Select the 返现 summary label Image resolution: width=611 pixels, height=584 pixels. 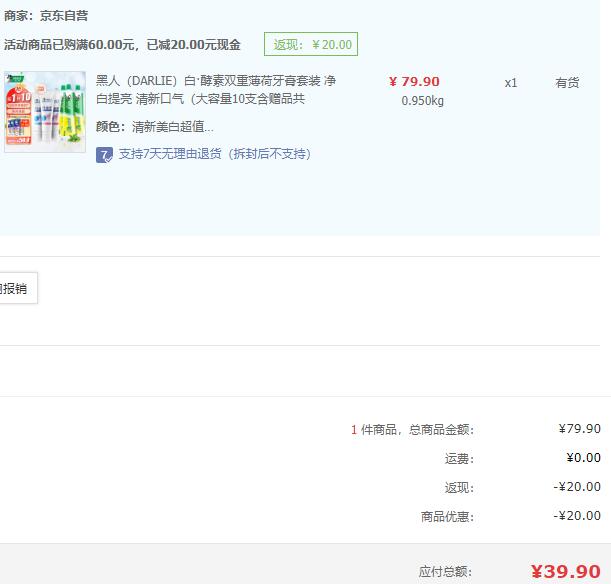tap(459, 488)
